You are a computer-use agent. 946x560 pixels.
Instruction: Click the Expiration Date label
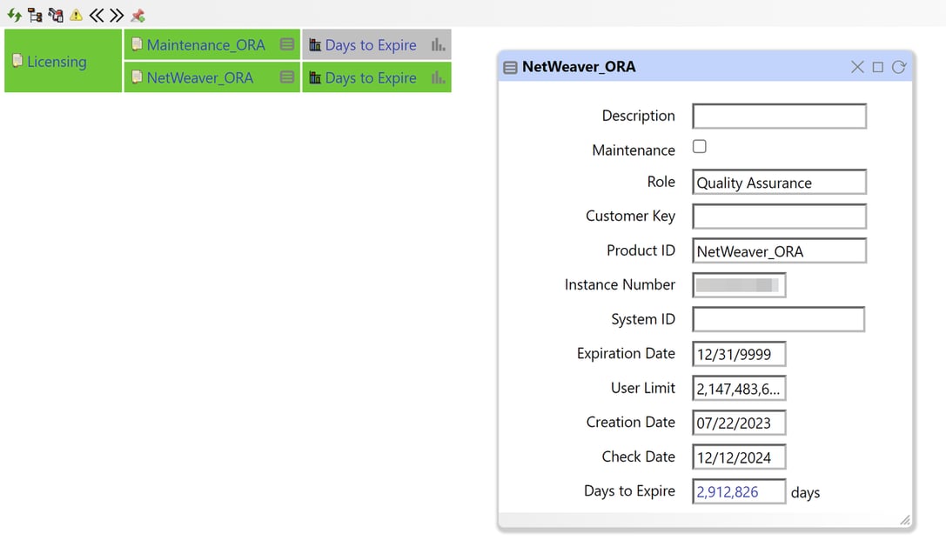point(626,353)
